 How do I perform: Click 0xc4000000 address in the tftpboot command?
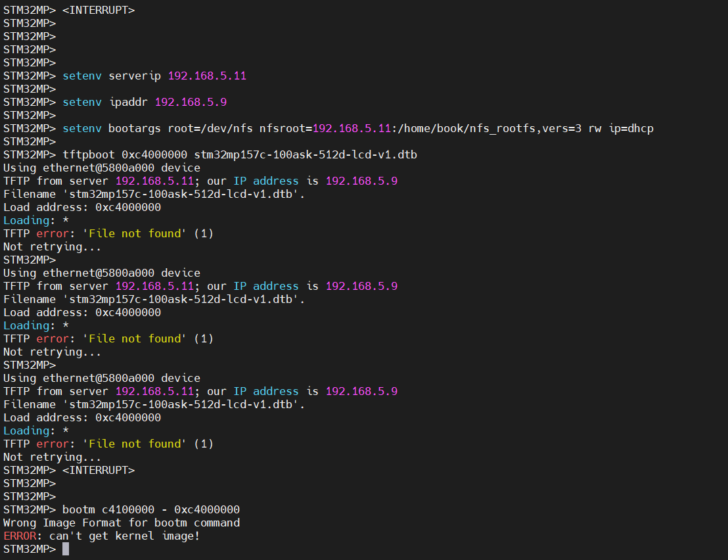[x=154, y=154]
